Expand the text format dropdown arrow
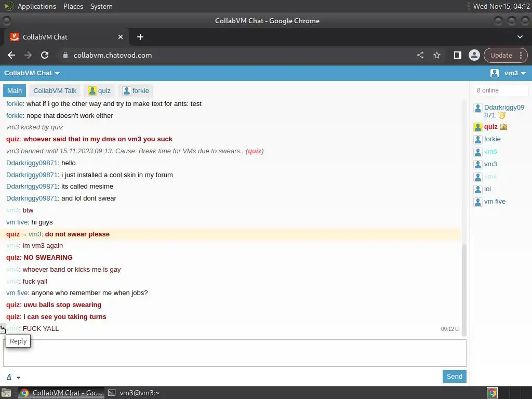Viewport: 532px width, 399px height. (18, 377)
